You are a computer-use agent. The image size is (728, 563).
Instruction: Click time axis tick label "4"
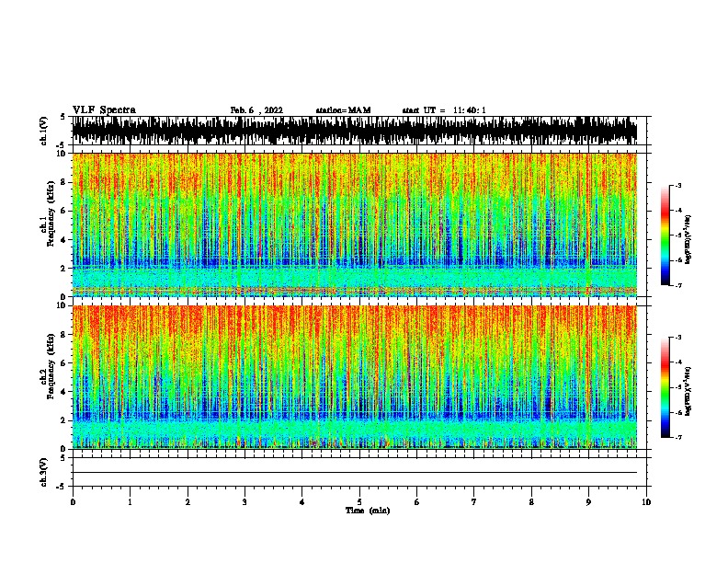[x=302, y=502]
